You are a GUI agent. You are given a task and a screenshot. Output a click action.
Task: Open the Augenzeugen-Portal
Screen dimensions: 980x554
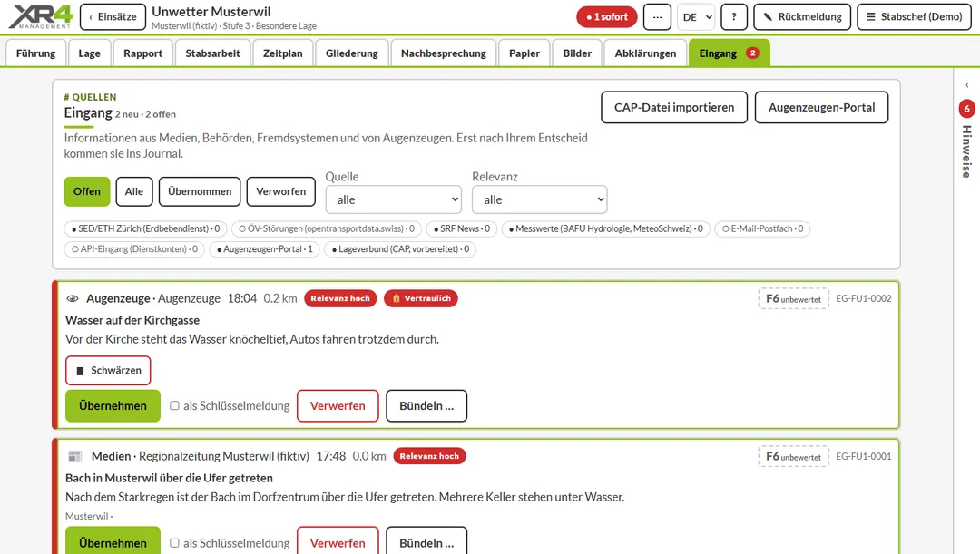[x=822, y=107]
